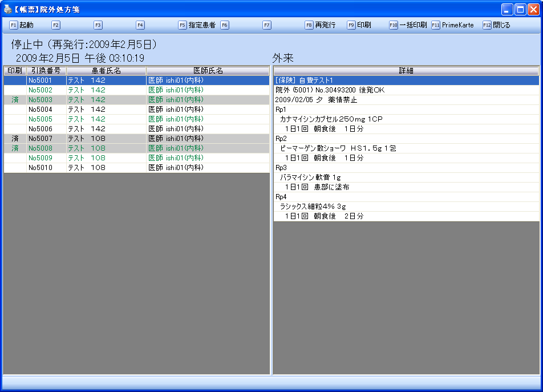Click the empty F4 function key

tap(140, 25)
